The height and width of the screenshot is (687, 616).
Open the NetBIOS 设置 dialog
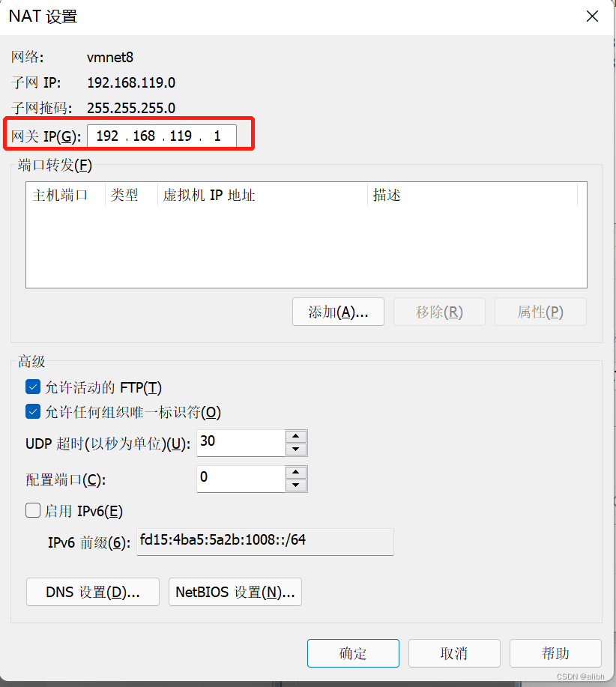coord(235,592)
